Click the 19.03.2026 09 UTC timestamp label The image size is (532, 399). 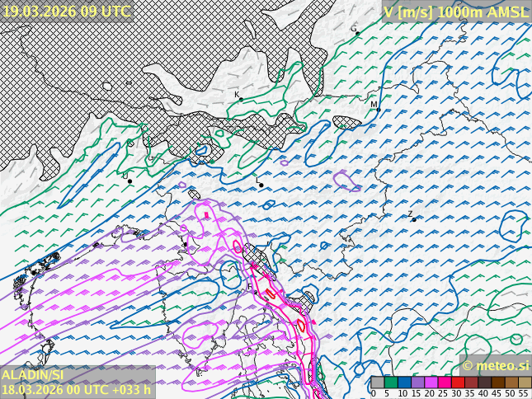click(x=66, y=11)
